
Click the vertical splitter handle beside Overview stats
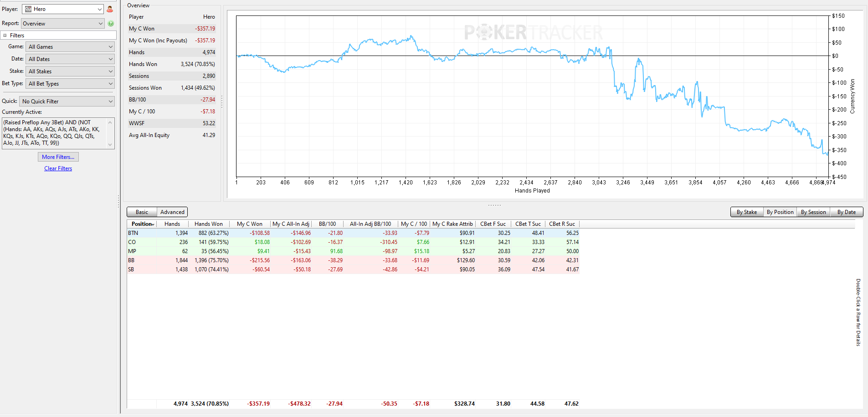click(x=222, y=102)
